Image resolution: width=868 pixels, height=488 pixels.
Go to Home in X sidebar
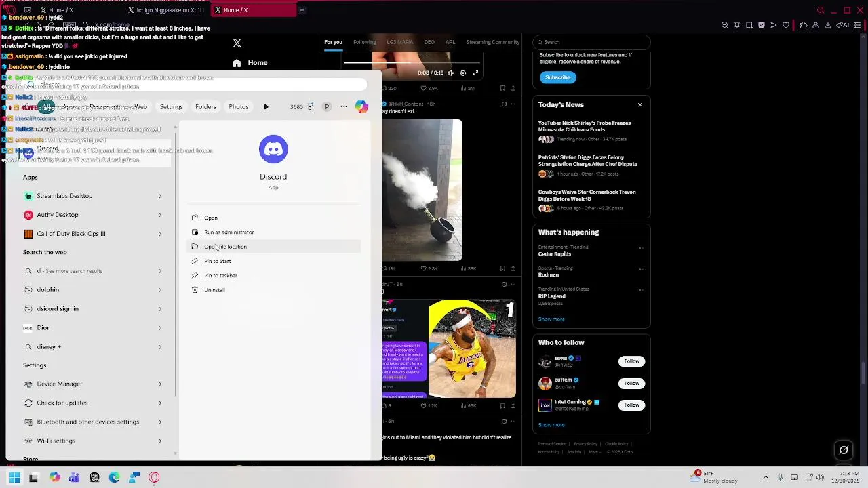pos(250,62)
